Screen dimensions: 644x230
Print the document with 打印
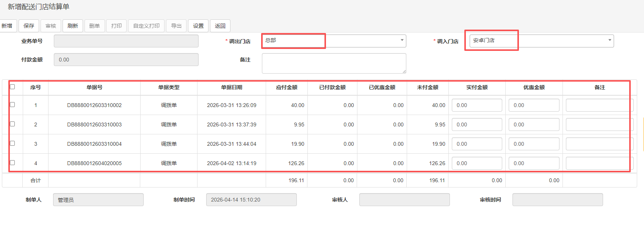[x=116, y=26]
